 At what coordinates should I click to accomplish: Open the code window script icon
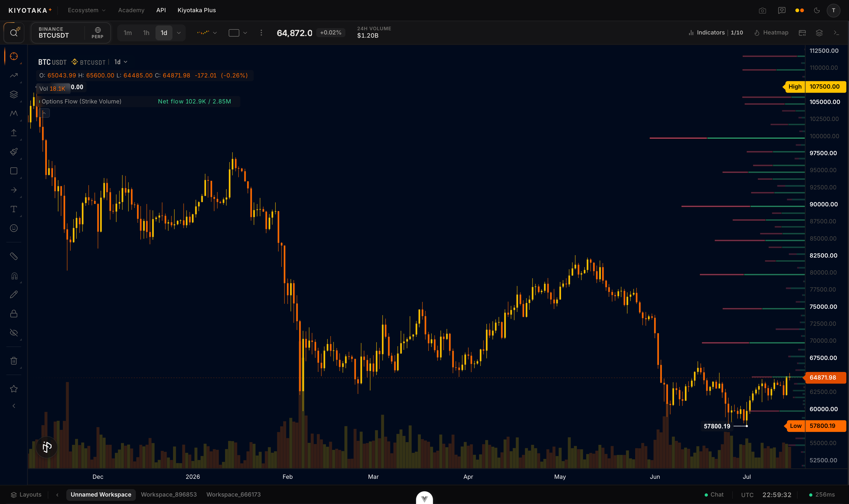(802, 33)
